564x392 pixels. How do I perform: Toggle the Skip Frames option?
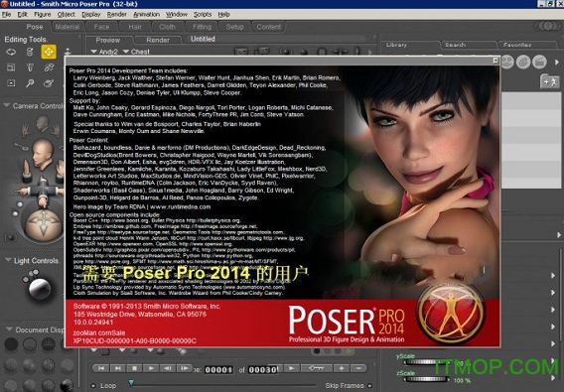coord(369,385)
